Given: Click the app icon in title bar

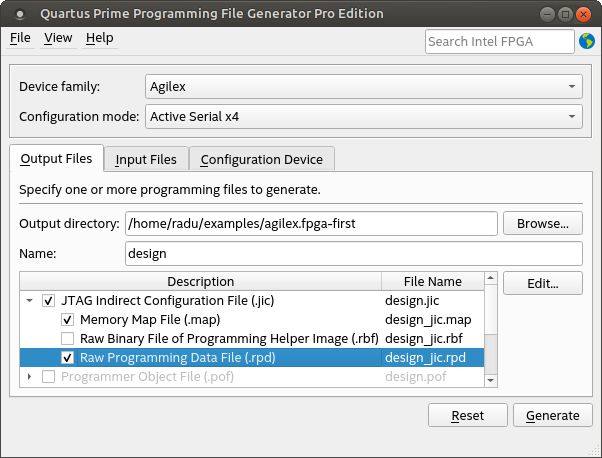Looking at the screenshot, I should coord(18,14).
